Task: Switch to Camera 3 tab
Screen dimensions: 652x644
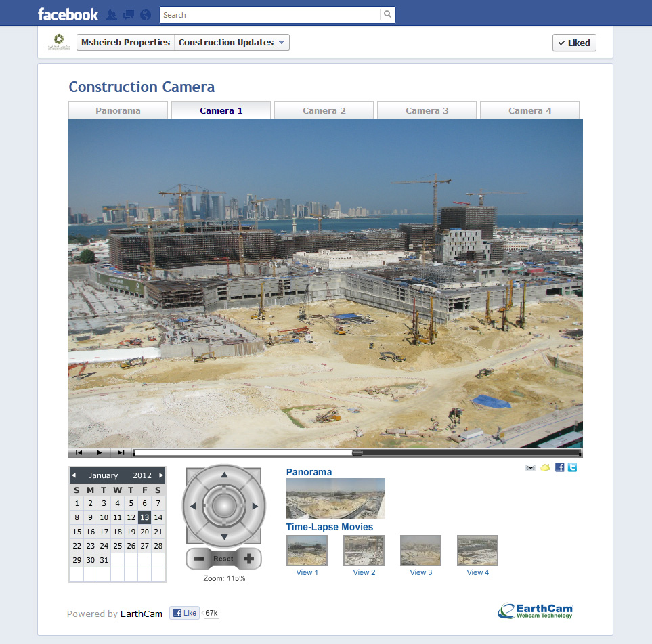Action: click(x=427, y=110)
